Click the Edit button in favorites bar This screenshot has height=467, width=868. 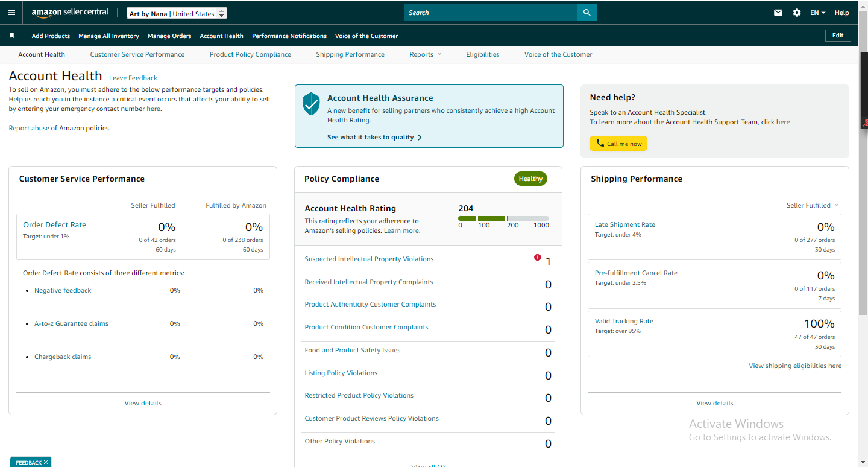838,36
